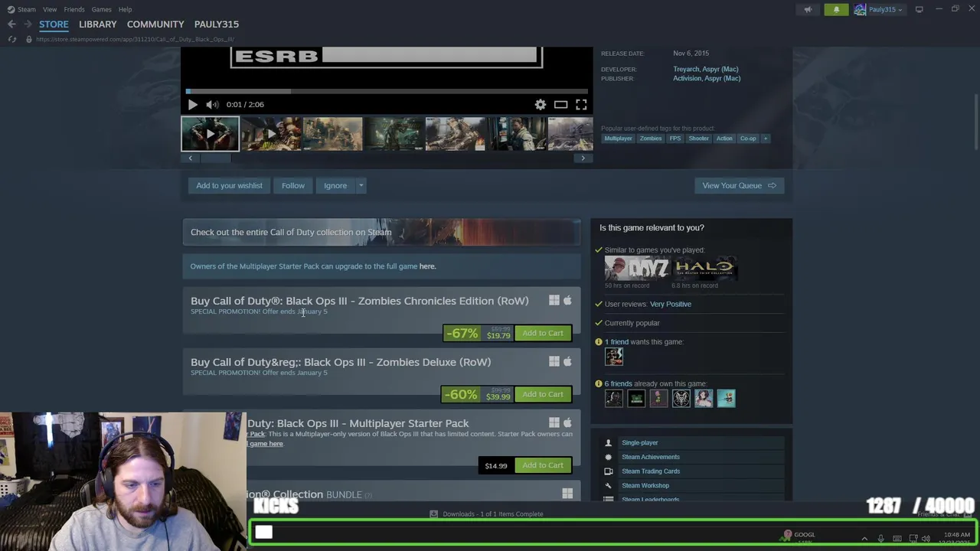Select the first trailer thumbnail
Screen dimensions: 980x551
[210, 134]
